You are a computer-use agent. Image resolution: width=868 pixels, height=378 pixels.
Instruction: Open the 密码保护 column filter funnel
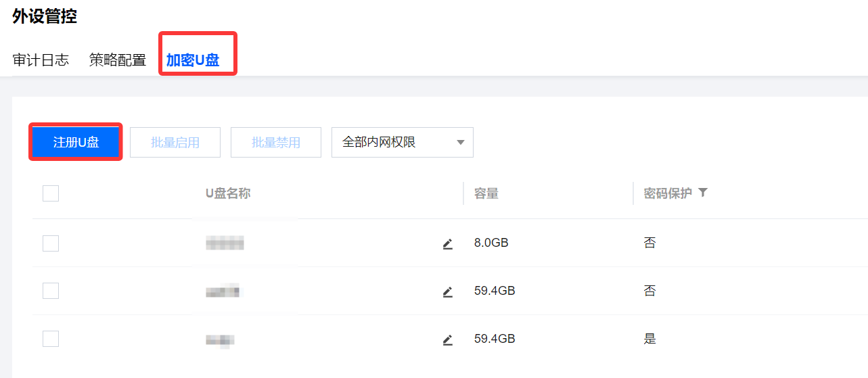click(703, 193)
